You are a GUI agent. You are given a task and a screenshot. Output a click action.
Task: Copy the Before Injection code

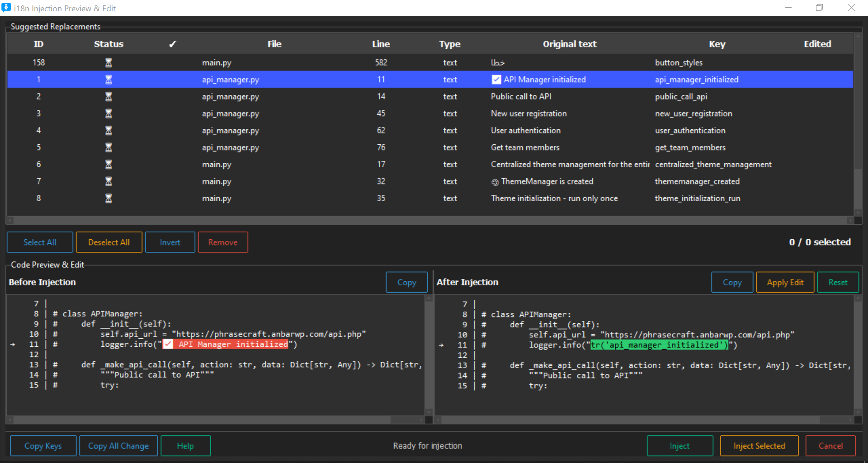pos(406,282)
